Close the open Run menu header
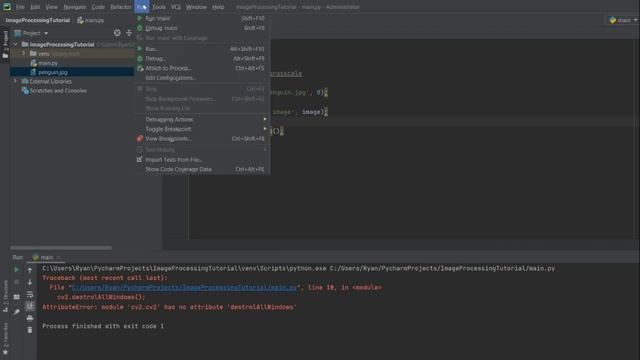 142,7
